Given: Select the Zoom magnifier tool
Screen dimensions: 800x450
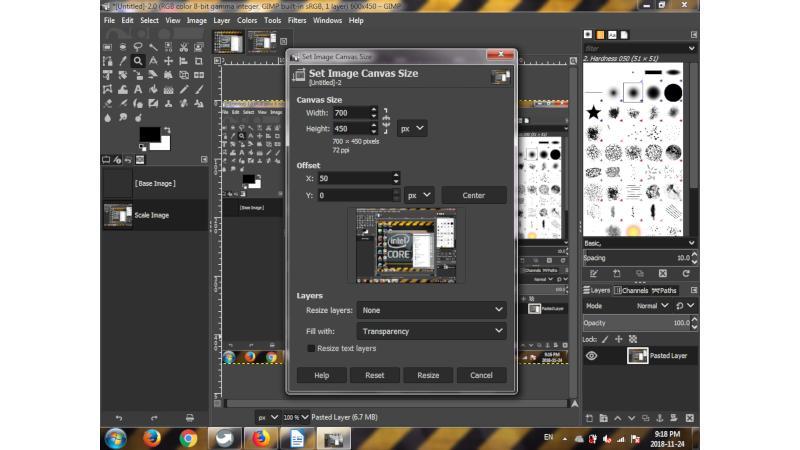Looking at the screenshot, I should pyautogui.click(x=138, y=61).
